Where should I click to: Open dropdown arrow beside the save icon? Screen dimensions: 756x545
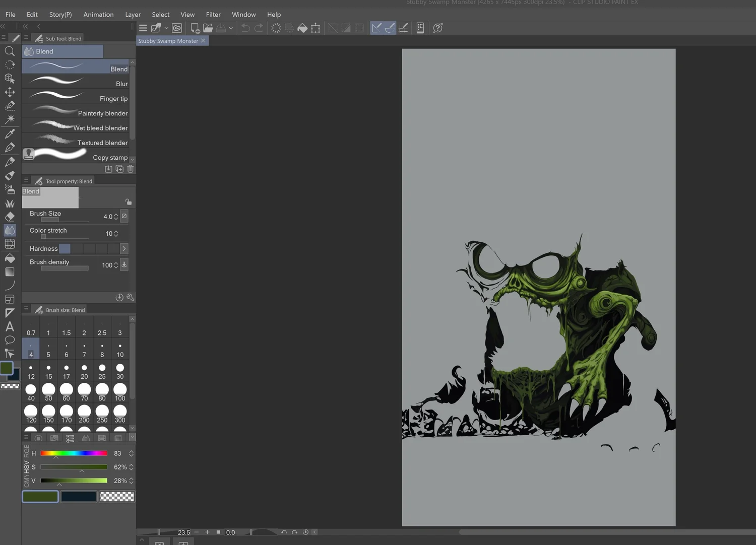click(x=231, y=28)
